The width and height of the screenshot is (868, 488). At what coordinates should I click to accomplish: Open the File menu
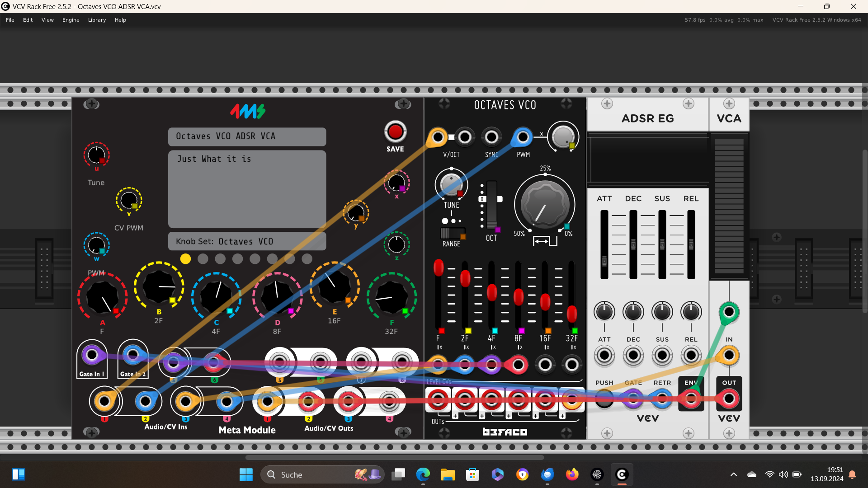[10, 20]
